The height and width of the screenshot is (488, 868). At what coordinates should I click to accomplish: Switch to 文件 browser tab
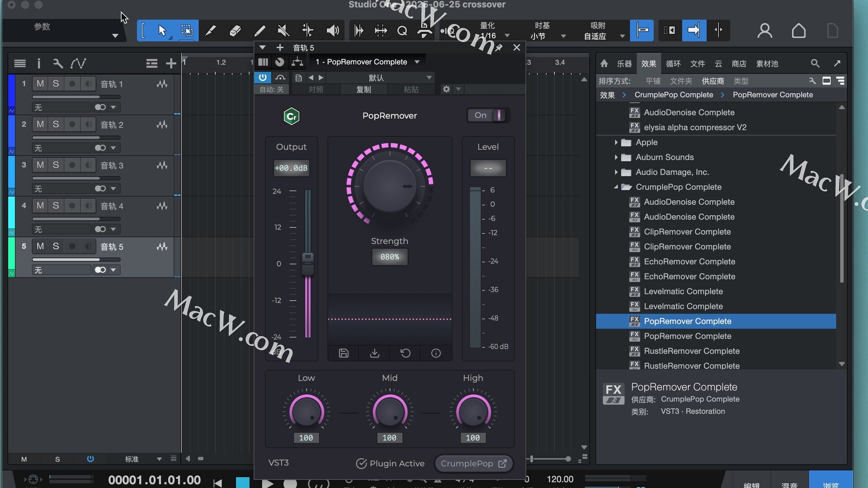point(698,64)
